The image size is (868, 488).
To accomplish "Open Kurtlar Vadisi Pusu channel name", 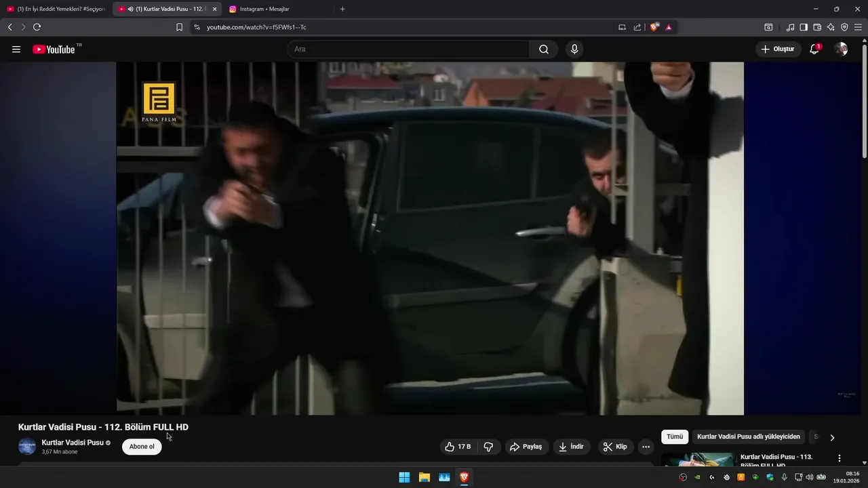I will [73, 443].
